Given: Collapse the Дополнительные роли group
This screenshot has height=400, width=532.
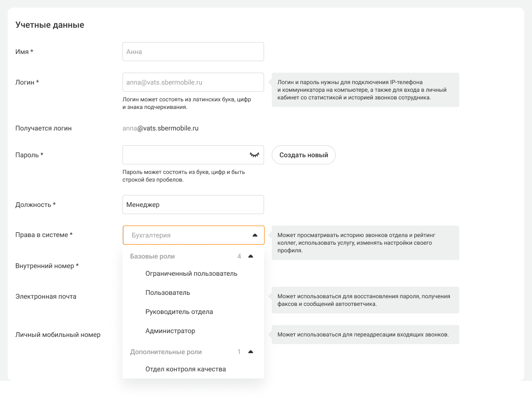Looking at the screenshot, I should [251, 352].
